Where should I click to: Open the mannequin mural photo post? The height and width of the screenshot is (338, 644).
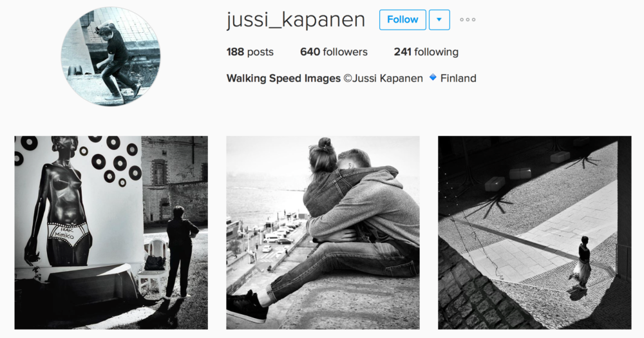111,232
